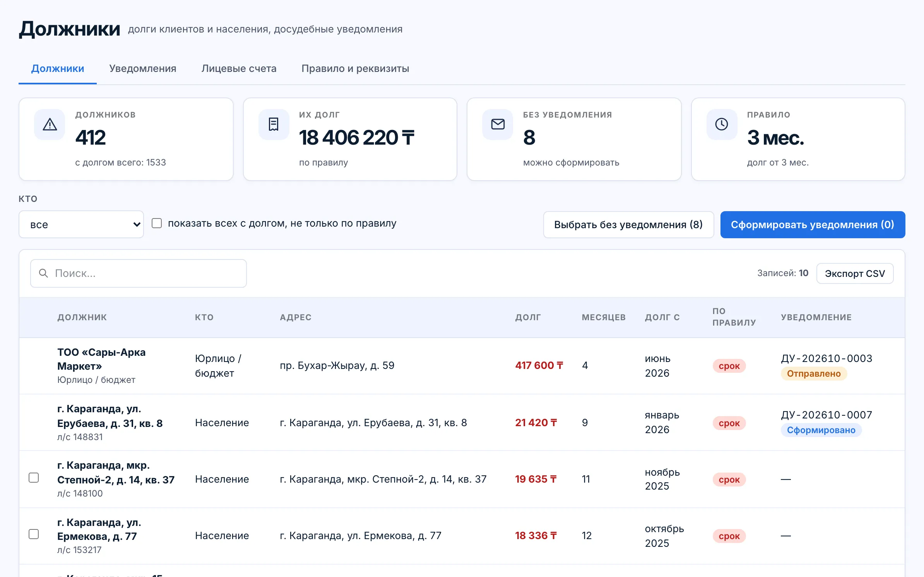Tick the checkbox for ул. Ермекова, д. 77 row
Image resolution: width=924 pixels, height=577 pixels.
[x=34, y=534]
